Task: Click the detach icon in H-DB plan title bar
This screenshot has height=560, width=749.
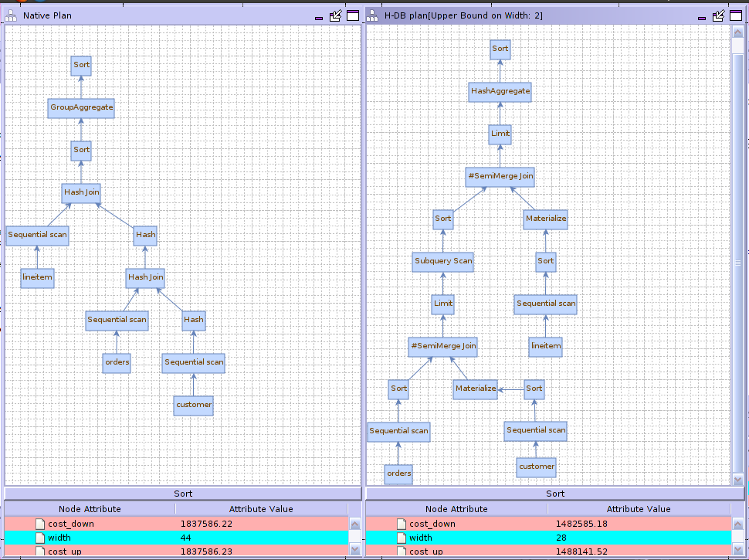Action: coord(718,15)
